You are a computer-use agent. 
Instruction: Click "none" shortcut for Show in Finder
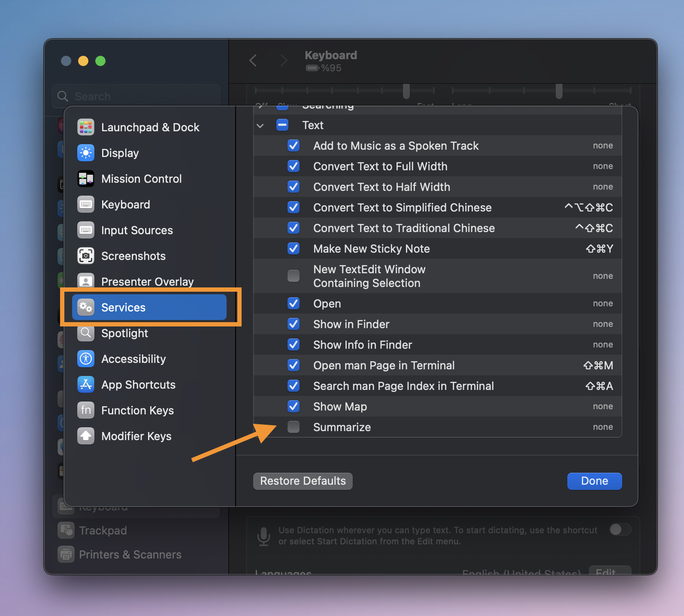tap(603, 324)
